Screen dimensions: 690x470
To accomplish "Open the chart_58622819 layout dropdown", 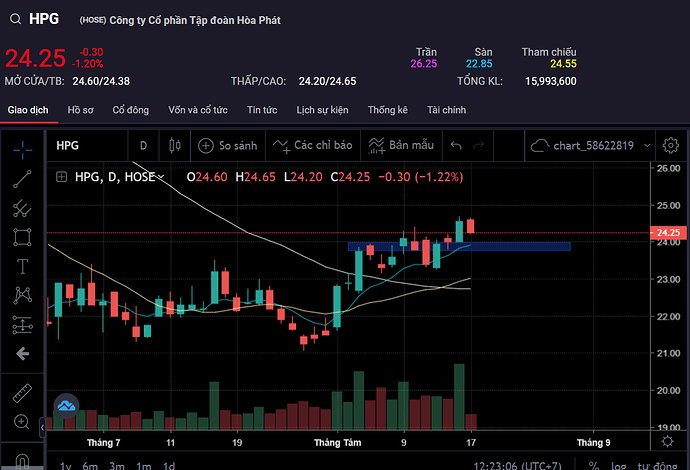I will (x=590, y=145).
